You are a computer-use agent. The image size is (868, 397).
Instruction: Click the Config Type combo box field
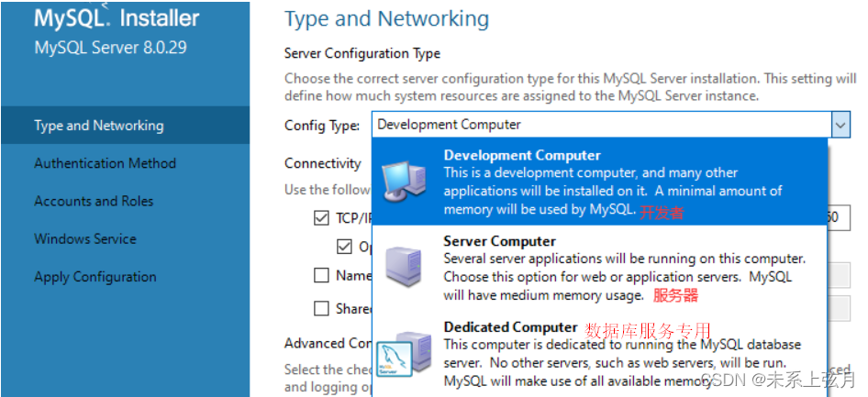[610, 125]
